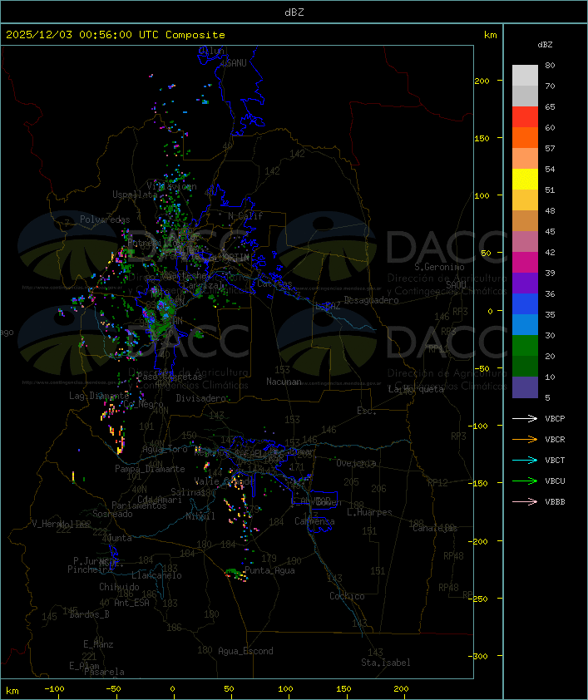
Task: Click the Chihuido map label
Action: click(x=119, y=587)
